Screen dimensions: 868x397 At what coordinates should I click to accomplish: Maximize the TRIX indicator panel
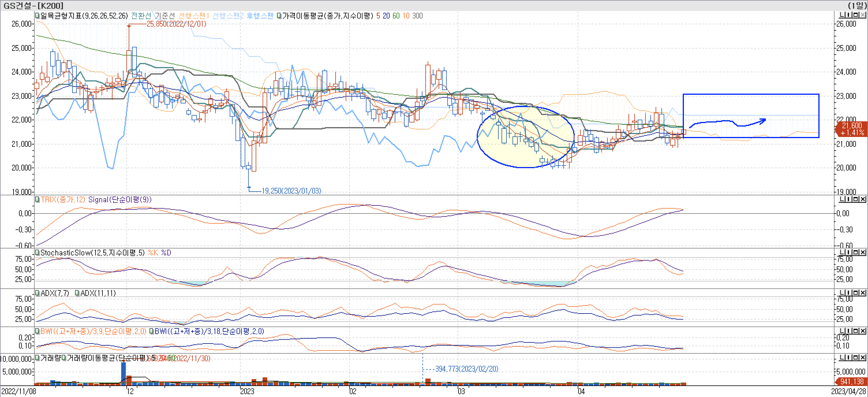point(856,199)
